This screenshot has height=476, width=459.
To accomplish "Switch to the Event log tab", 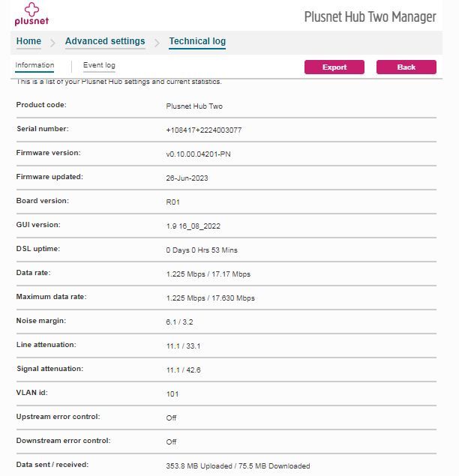I will [99, 66].
